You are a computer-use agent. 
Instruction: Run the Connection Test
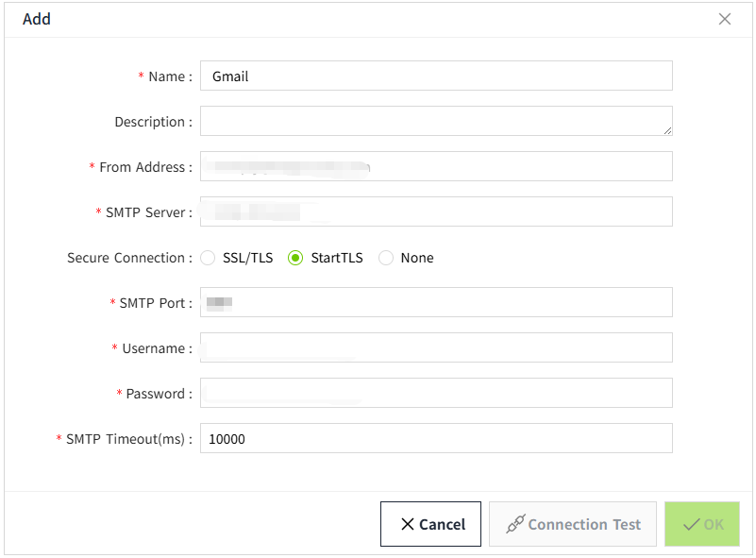pyautogui.click(x=573, y=524)
